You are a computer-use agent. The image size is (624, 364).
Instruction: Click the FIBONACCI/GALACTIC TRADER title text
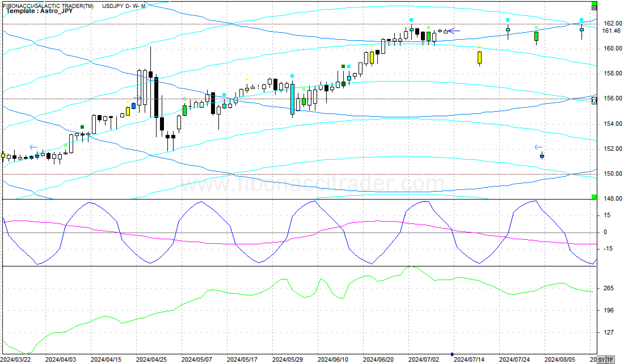point(48,6)
